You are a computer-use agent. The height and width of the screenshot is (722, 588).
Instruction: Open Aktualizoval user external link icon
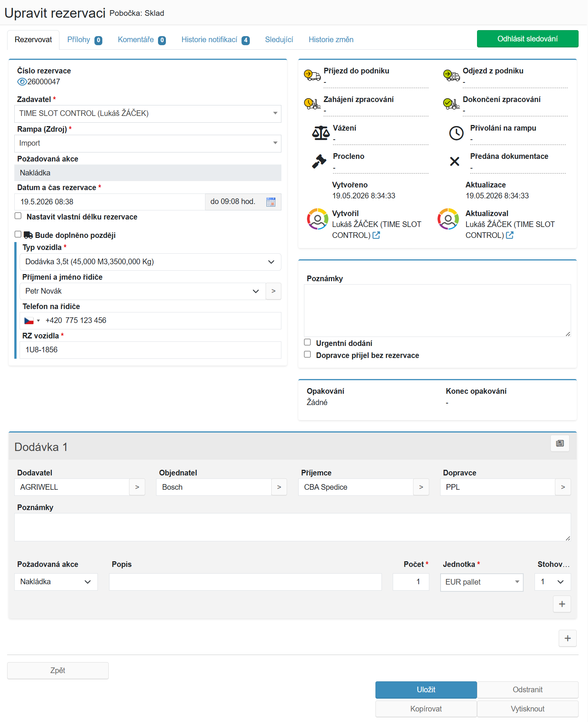point(510,235)
